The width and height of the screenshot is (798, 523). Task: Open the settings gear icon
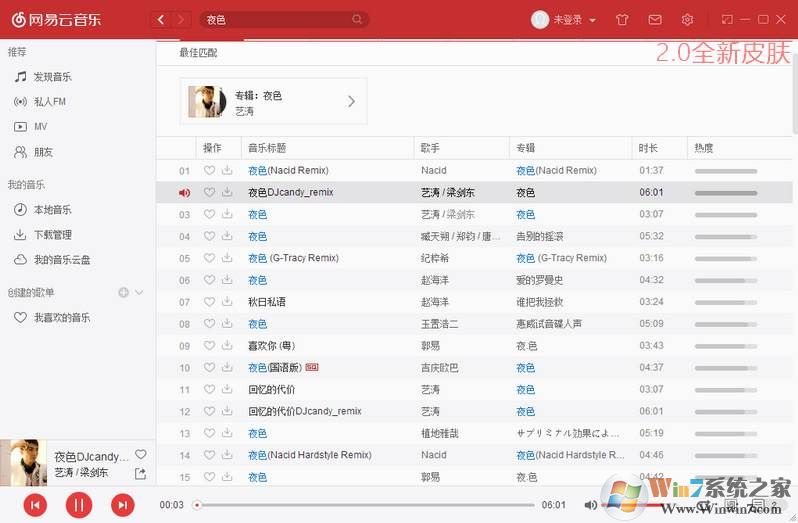point(687,20)
